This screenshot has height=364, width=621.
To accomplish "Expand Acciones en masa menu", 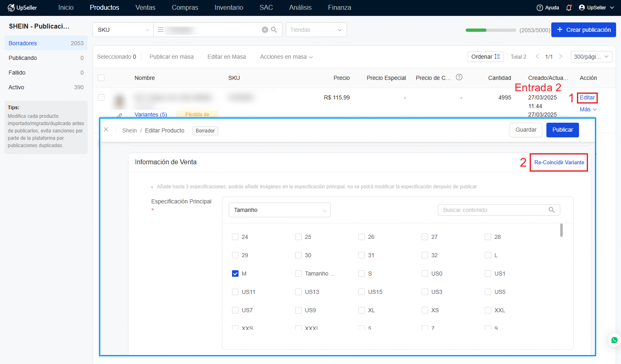I will coord(286,57).
